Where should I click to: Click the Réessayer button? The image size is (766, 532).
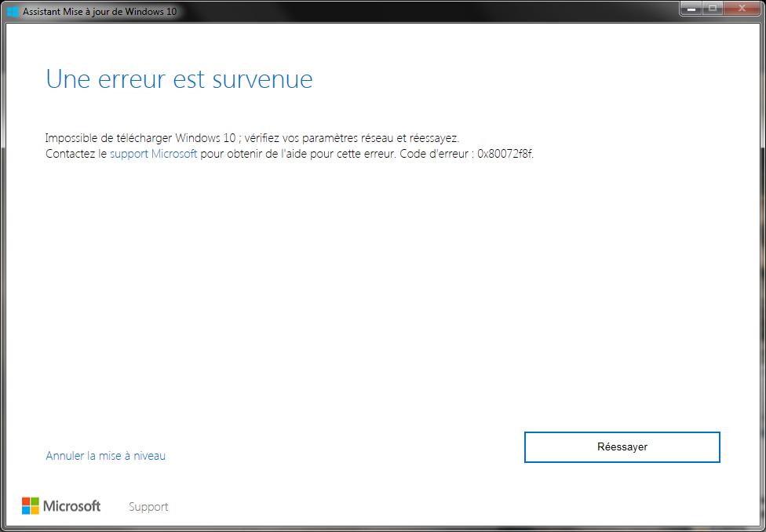622,447
